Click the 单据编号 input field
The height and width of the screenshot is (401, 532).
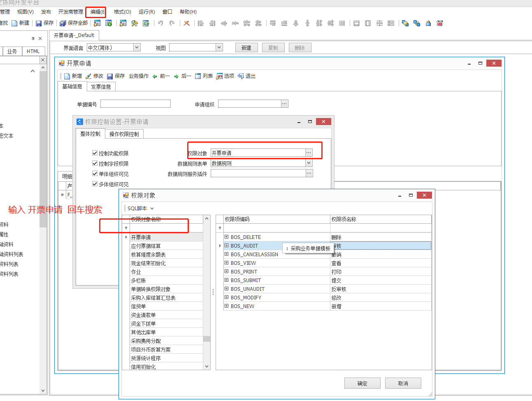pyautogui.click(x=135, y=103)
